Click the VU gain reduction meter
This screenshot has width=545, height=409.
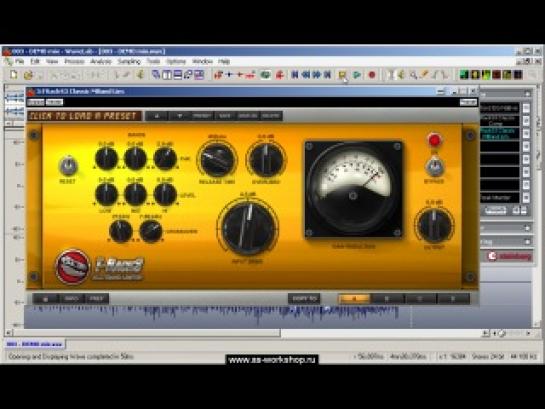point(353,190)
